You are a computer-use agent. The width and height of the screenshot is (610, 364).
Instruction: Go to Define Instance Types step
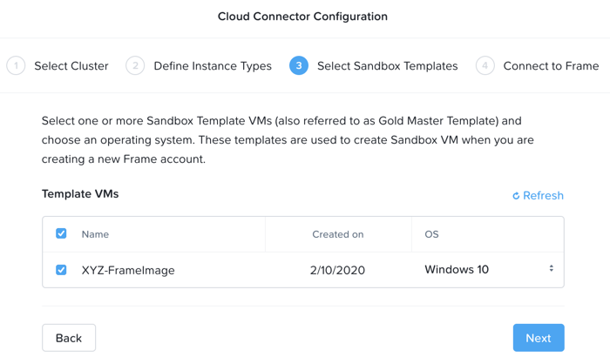point(213,65)
